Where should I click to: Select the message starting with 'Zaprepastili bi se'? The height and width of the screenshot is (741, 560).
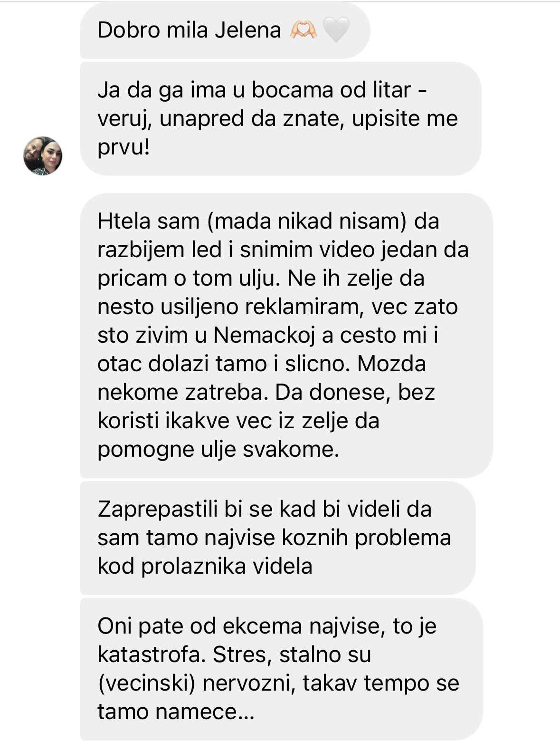pos(277,538)
